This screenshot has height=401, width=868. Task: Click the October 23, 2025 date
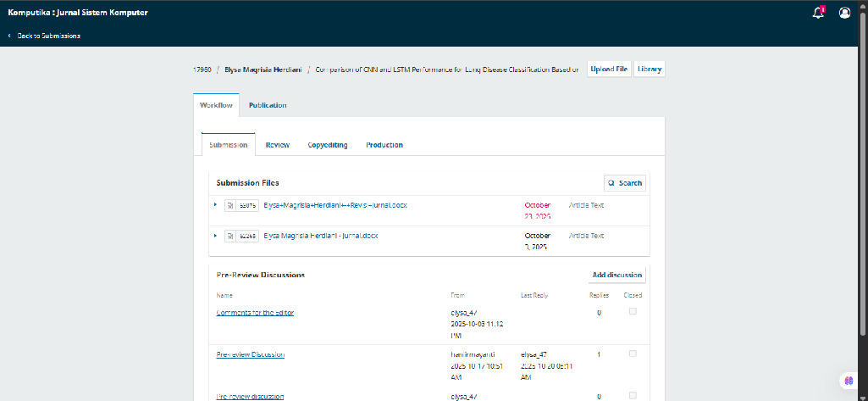click(538, 210)
